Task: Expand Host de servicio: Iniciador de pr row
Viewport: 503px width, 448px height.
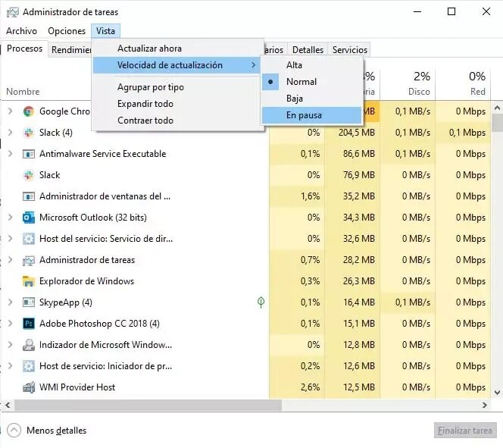Action: click(11, 366)
